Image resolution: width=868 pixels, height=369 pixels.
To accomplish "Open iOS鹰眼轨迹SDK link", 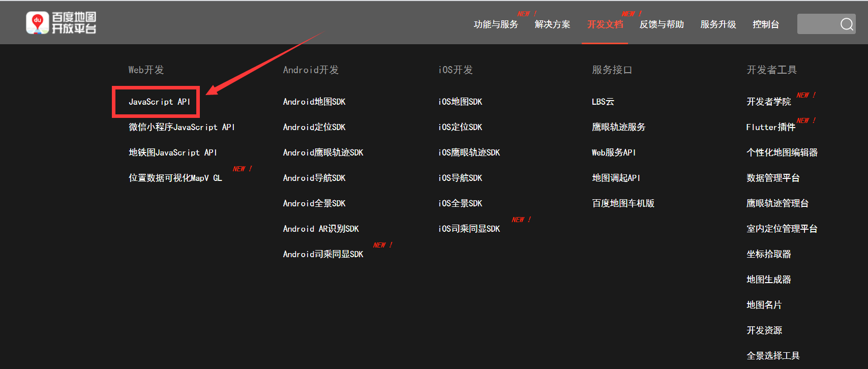I will 469,152.
